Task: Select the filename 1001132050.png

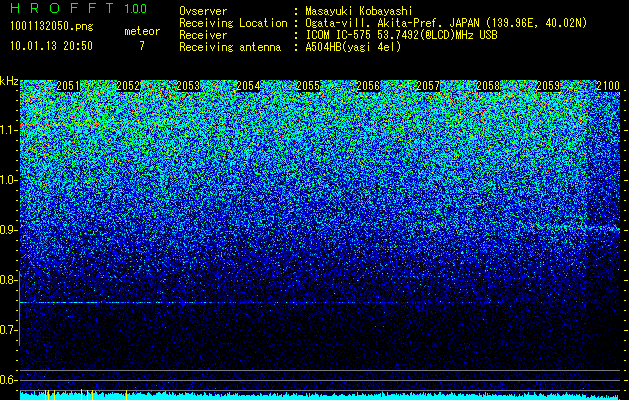Action: tap(51, 26)
